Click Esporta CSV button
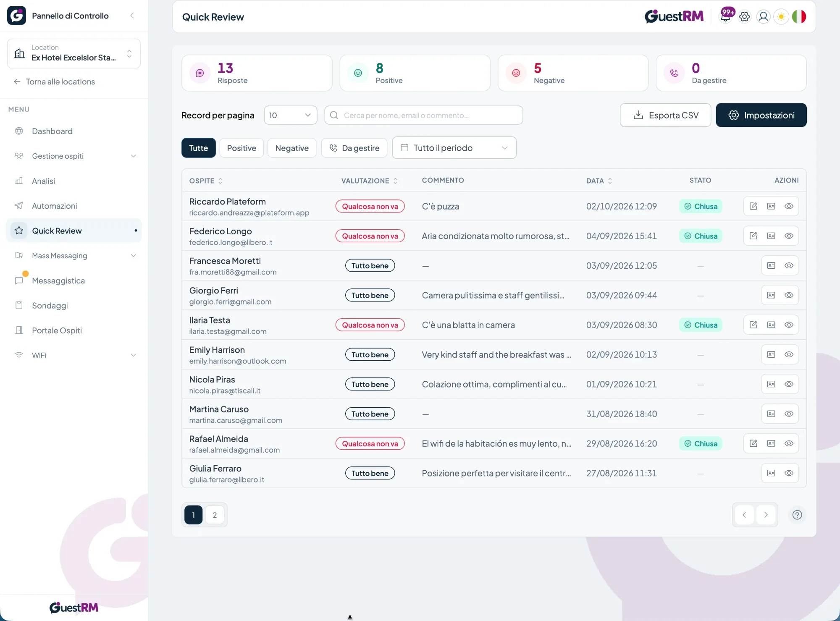840x621 pixels. [665, 115]
